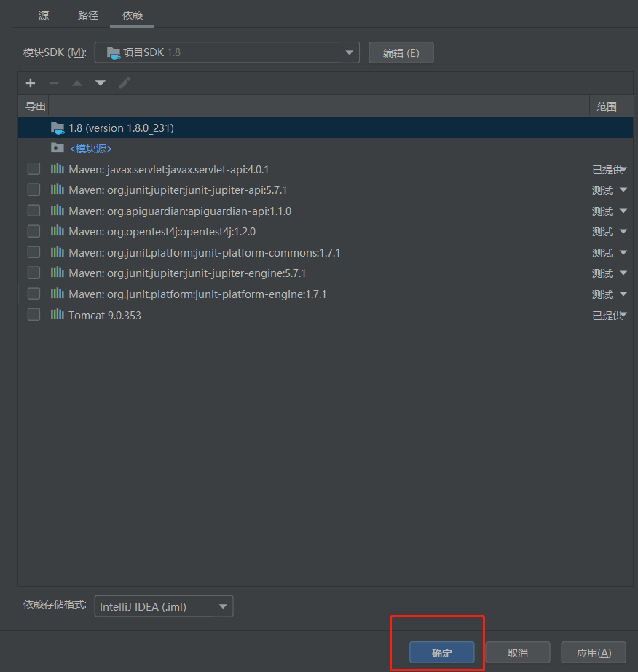Click the 应用(A) button
Image resolution: width=638 pixels, height=672 pixels.
pyautogui.click(x=594, y=653)
